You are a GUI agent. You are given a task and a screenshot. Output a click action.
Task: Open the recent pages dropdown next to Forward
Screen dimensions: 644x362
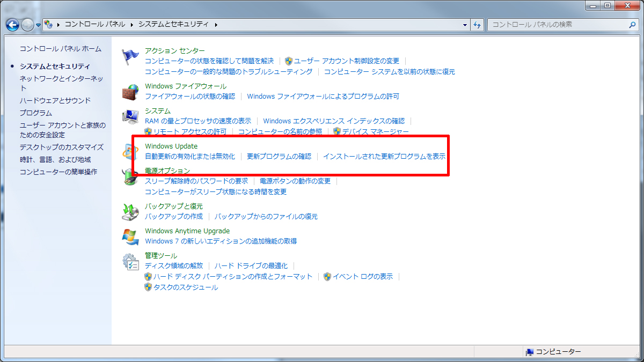39,25
